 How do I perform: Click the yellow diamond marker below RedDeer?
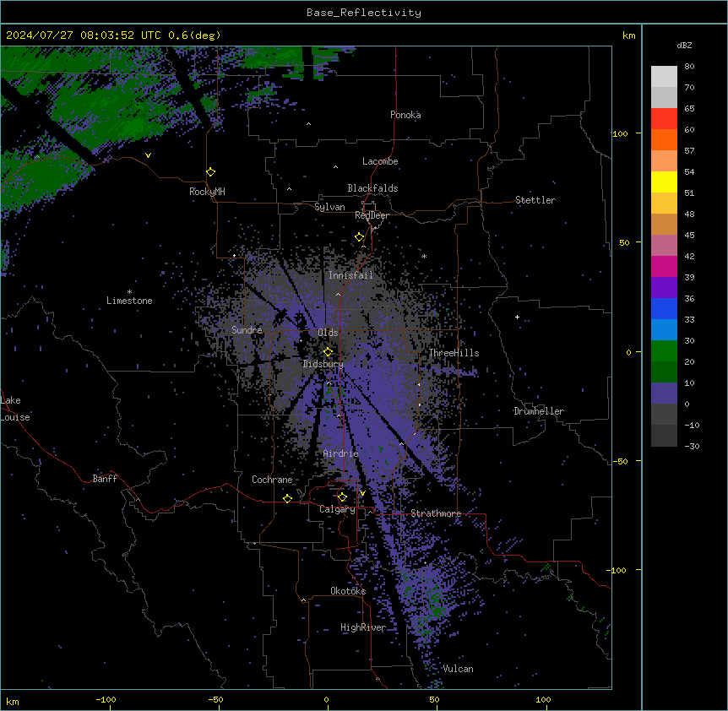pyautogui.click(x=360, y=237)
